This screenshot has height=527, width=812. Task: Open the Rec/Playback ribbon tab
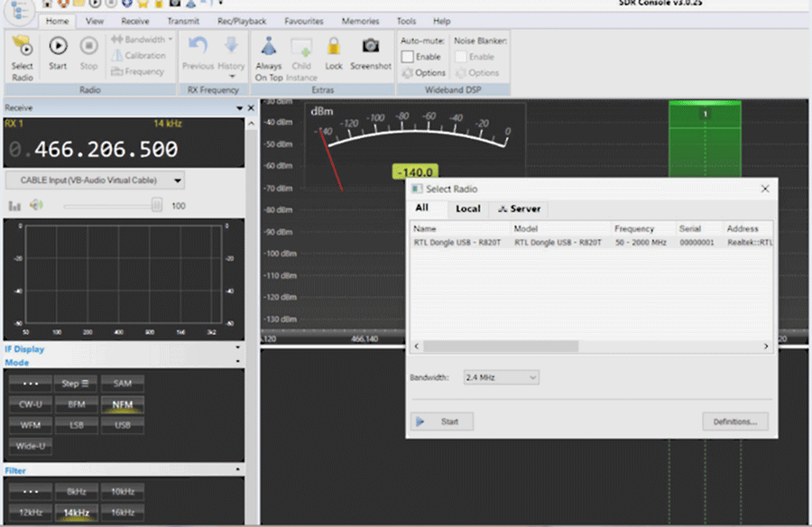[x=242, y=22]
